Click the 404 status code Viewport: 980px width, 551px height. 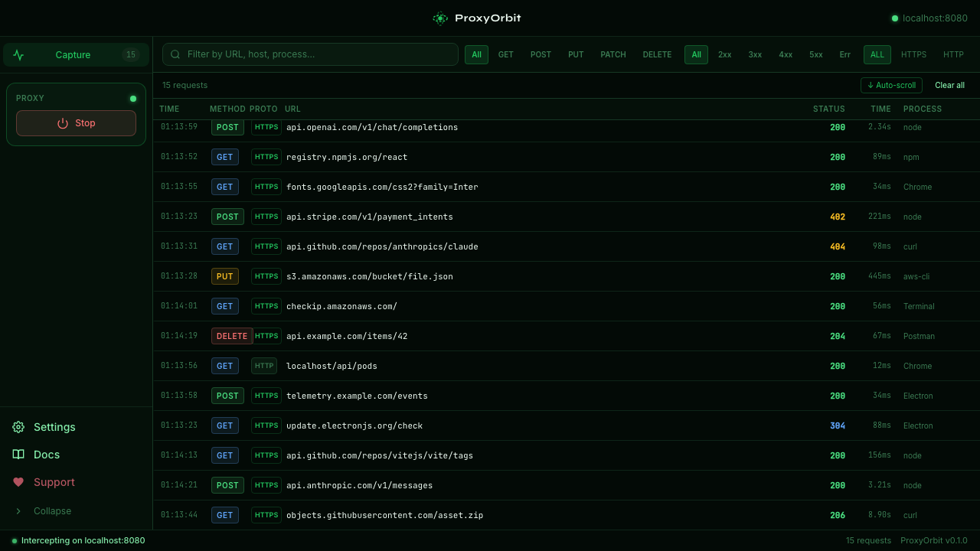[838, 246]
